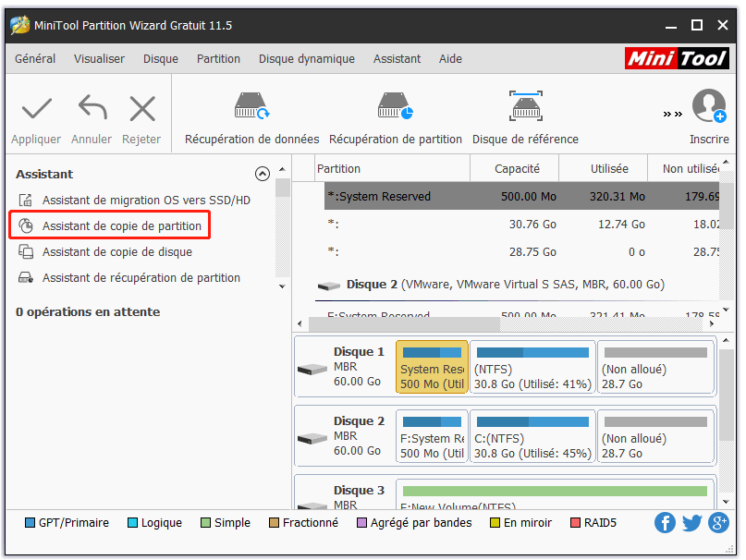Open the Twitter share icon
The height and width of the screenshot is (560, 746).
(x=691, y=522)
